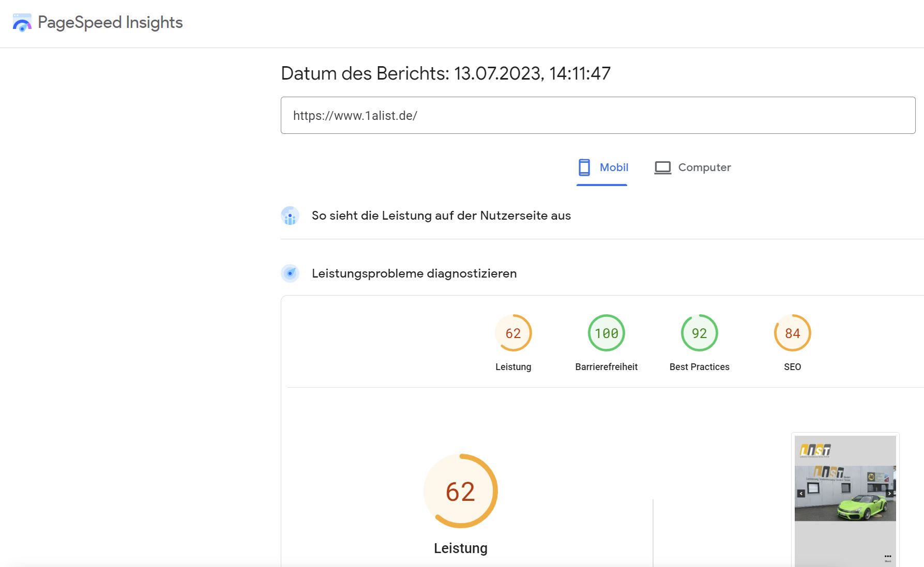The height and width of the screenshot is (567, 924).
Task: Select the SEO score gauge showing 84
Action: [793, 333]
